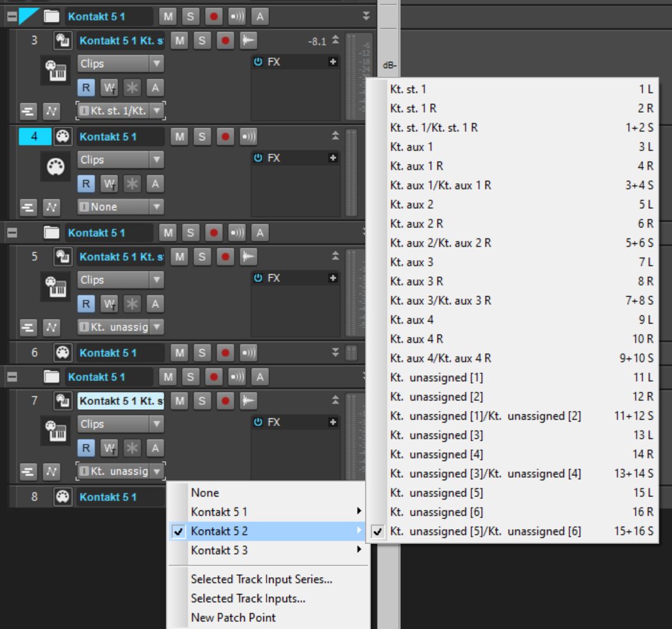Screen dimensions: 672x629
Task: Click the folder icon above track 5
Action: point(51,233)
